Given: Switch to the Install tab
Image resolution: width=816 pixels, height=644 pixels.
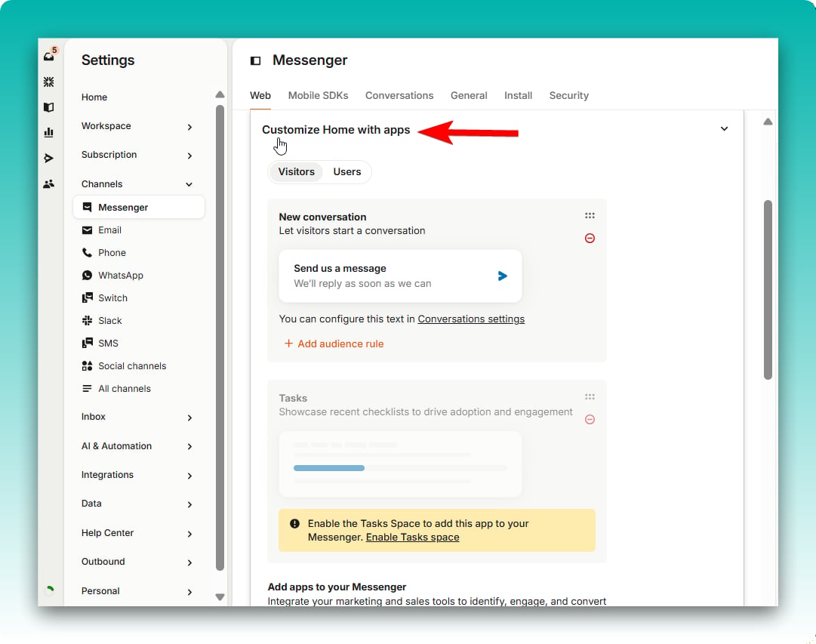Looking at the screenshot, I should 518,95.
